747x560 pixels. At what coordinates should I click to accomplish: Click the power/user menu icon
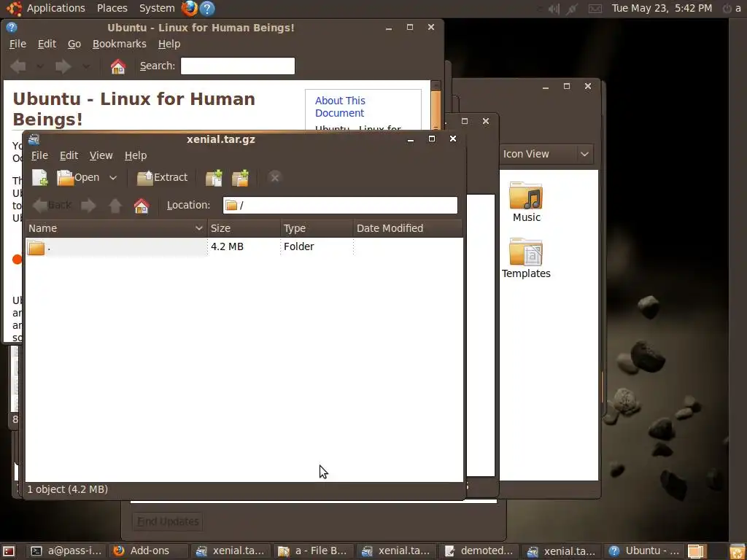[x=731, y=8]
